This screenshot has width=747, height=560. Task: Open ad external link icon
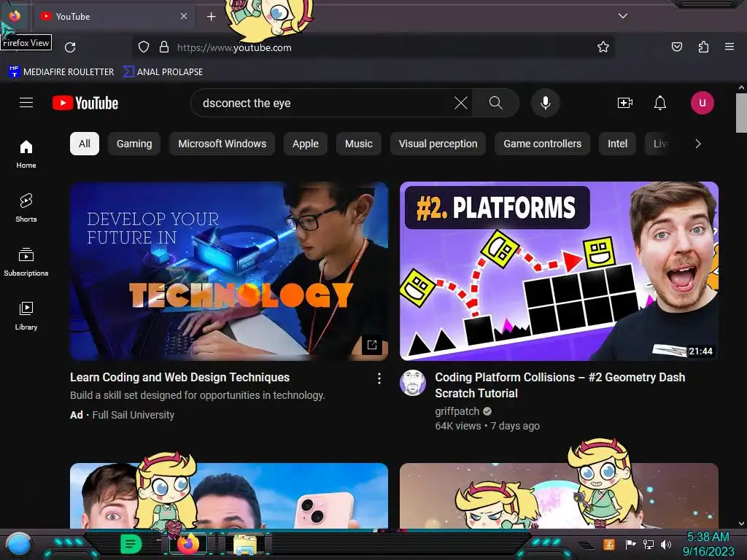click(372, 345)
